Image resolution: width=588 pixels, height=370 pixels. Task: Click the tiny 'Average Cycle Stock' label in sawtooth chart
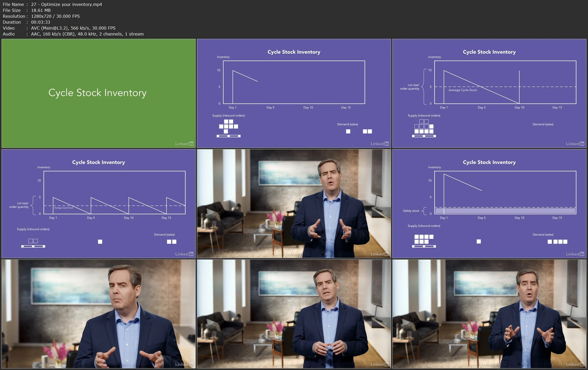tap(64, 208)
